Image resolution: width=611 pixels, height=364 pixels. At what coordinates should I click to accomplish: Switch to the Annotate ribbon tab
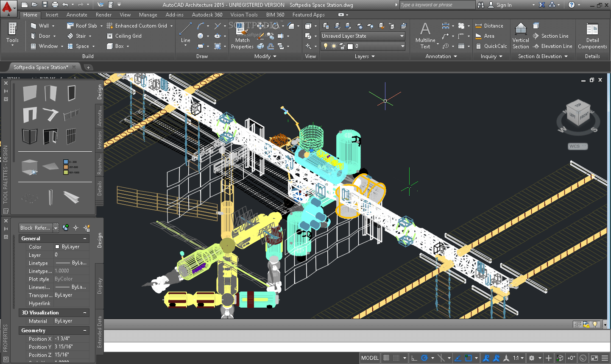[77, 14]
